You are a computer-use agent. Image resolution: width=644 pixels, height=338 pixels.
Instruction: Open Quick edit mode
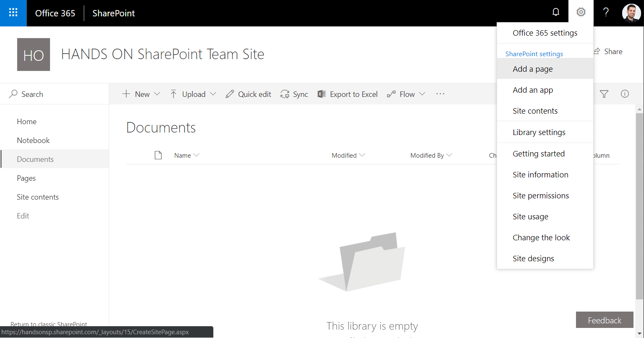click(248, 94)
